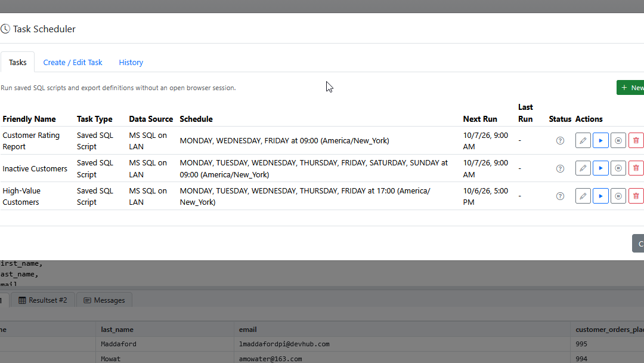Click the last_name column header in results
This screenshot has height=363, width=644.
[x=165, y=330]
